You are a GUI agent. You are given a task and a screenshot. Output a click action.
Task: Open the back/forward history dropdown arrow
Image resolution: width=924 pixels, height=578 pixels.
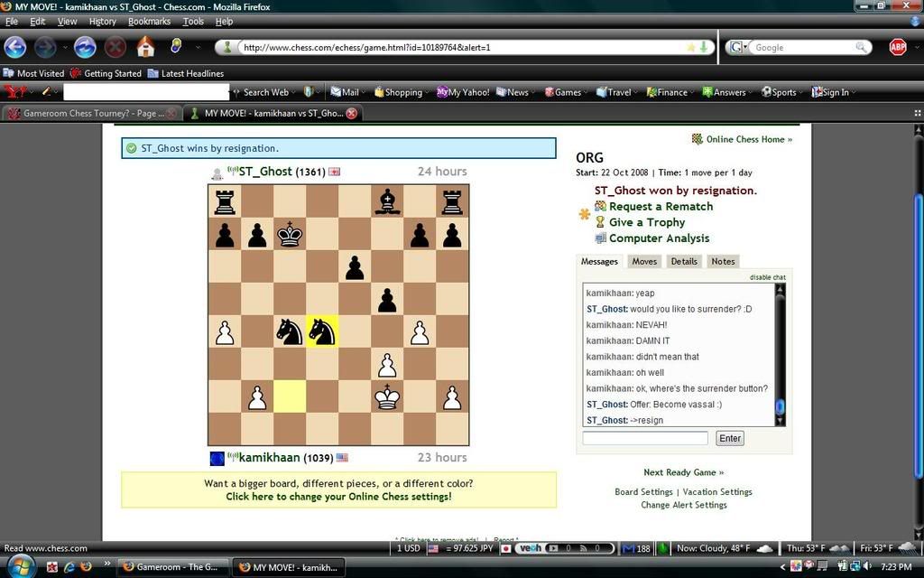64,47
